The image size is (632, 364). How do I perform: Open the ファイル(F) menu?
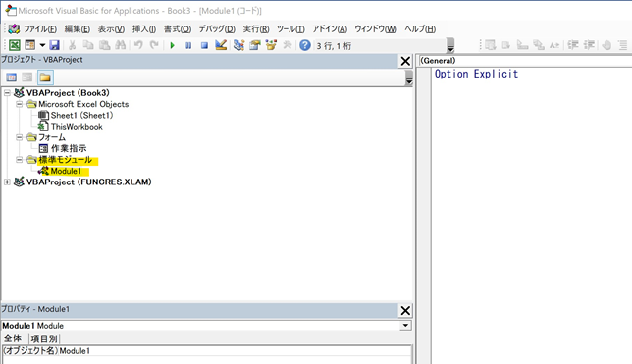click(x=40, y=29)
